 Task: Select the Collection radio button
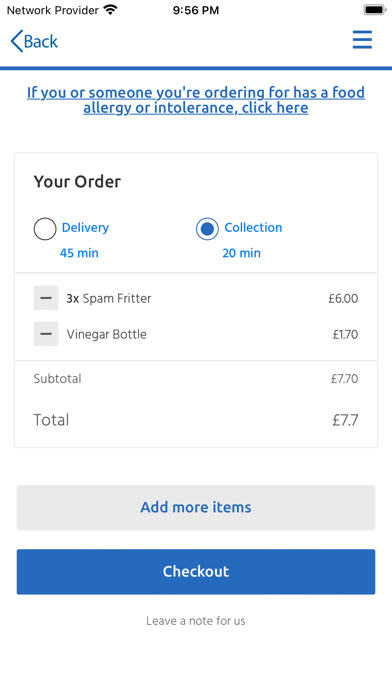[x=207, y=229]
